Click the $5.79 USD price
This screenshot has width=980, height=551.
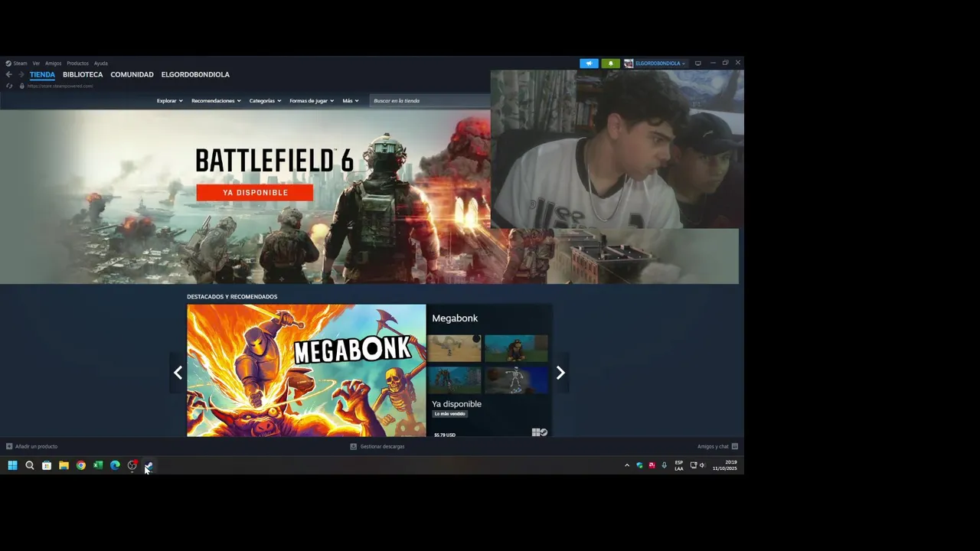(445, 435)
